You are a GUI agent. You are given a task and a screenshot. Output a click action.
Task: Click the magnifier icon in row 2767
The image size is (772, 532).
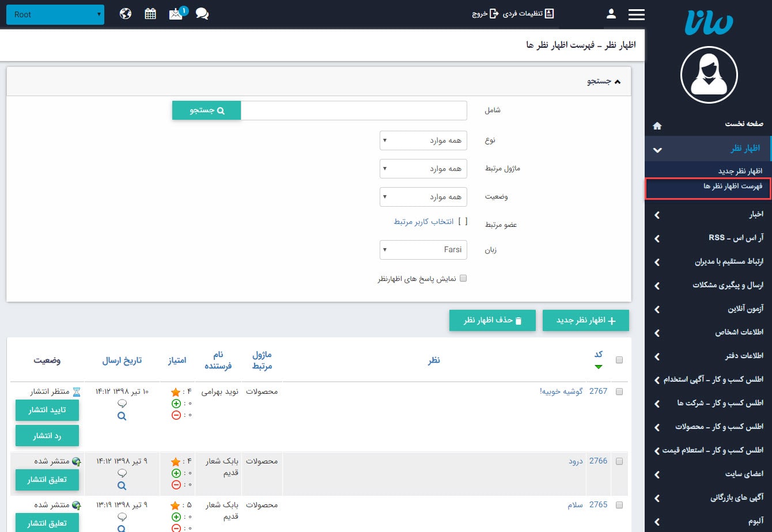(x=122, y=416)
